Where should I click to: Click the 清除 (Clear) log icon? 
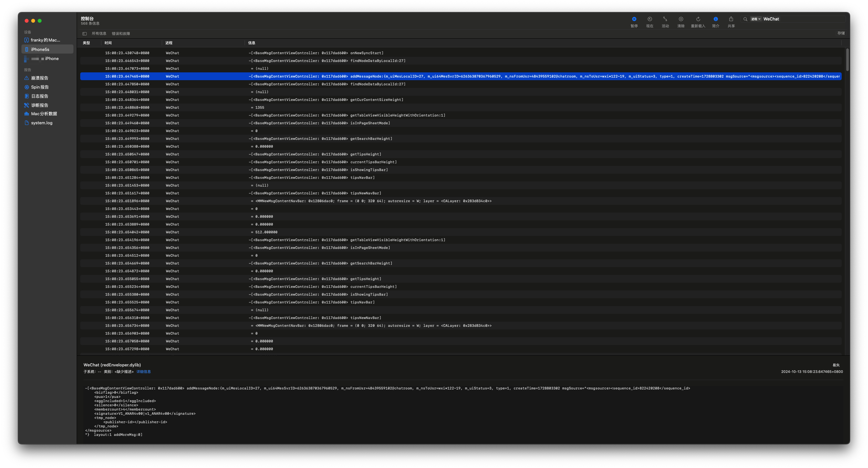pos(681,19)
